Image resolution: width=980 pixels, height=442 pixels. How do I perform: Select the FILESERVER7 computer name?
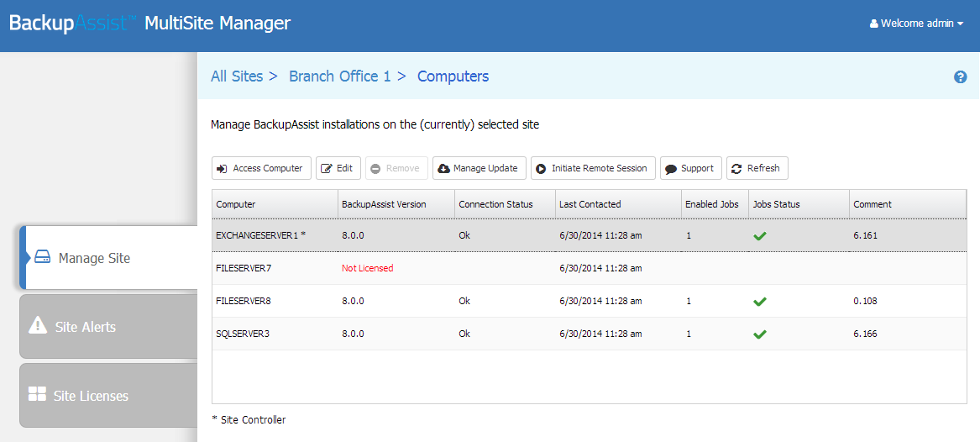[244, 268]
